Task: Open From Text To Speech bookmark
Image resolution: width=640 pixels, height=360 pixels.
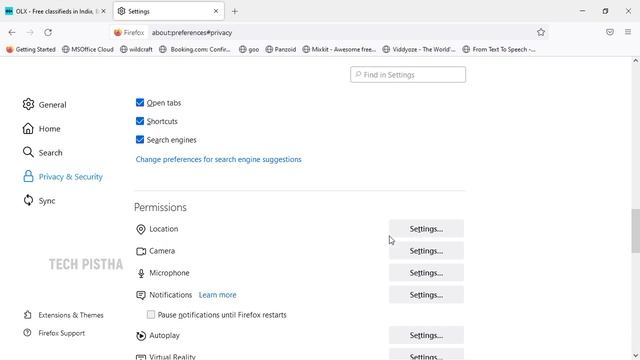Action: pyautogui.click(x=499, y=49)
